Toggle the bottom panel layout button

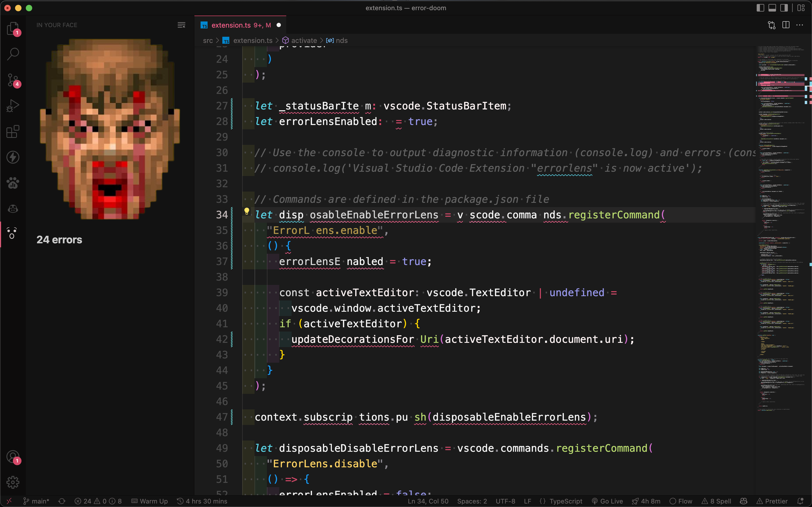point(772,8)
